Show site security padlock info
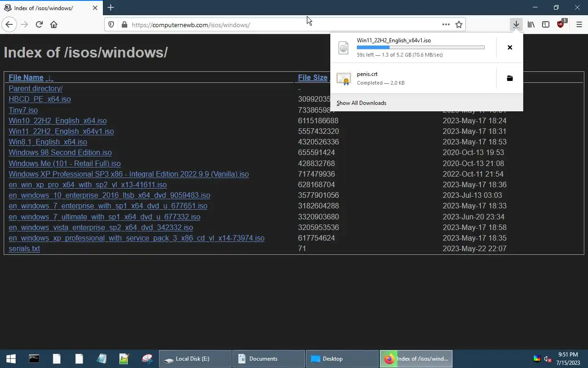Screen dimensions: 588x368 tap(124, 25)
